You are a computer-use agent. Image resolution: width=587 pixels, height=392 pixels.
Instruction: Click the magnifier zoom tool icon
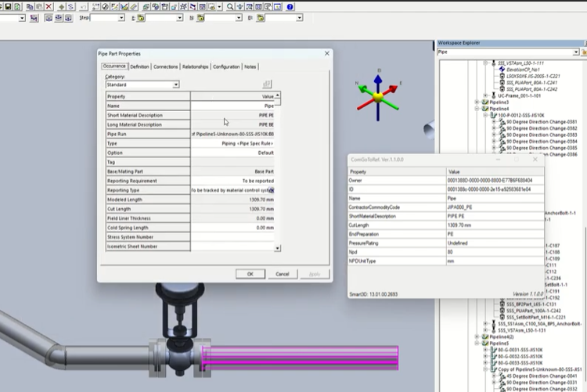tap(230, 6)
